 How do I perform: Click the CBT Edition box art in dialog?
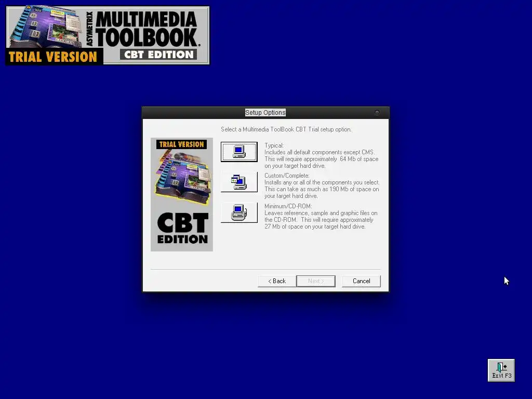tap(182, 194)
